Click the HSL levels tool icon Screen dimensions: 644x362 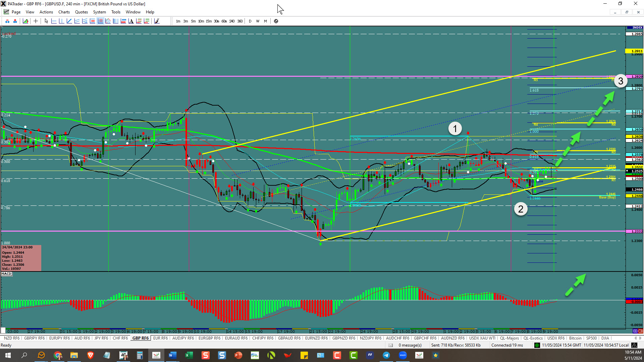[x=147, y=21]
